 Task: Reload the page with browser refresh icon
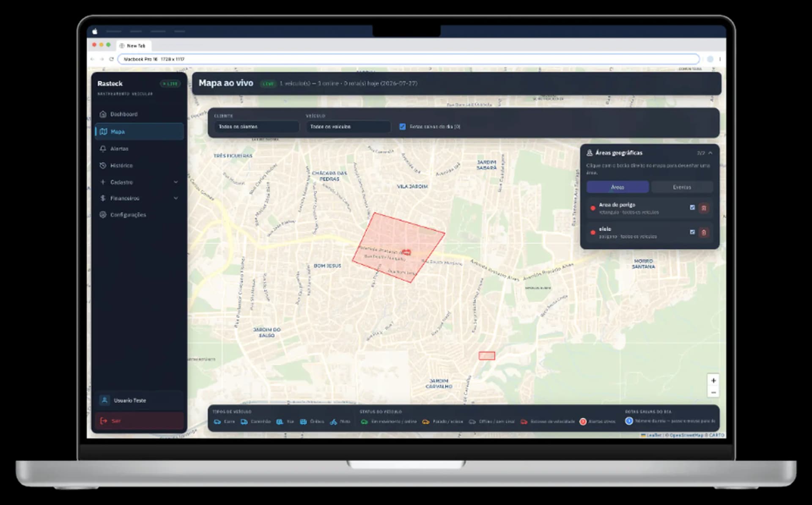111,59
